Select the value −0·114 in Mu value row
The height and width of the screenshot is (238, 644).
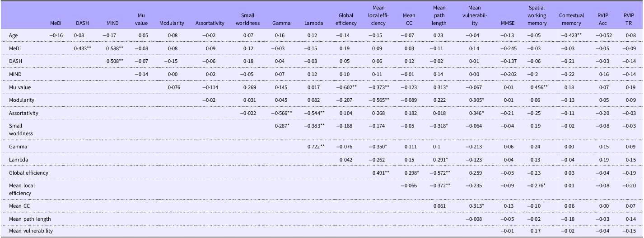pyautogui.click(x=210, y=86)
